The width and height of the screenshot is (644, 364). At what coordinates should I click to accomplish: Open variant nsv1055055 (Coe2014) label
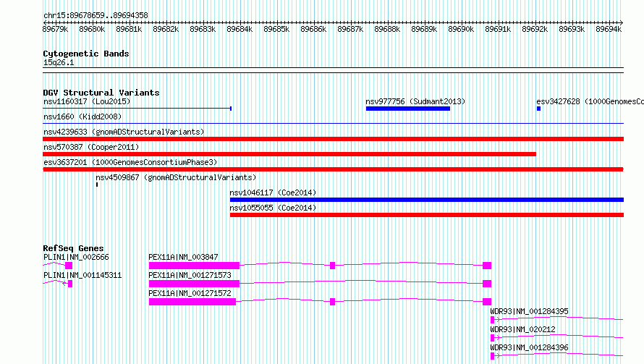point(273,208)
